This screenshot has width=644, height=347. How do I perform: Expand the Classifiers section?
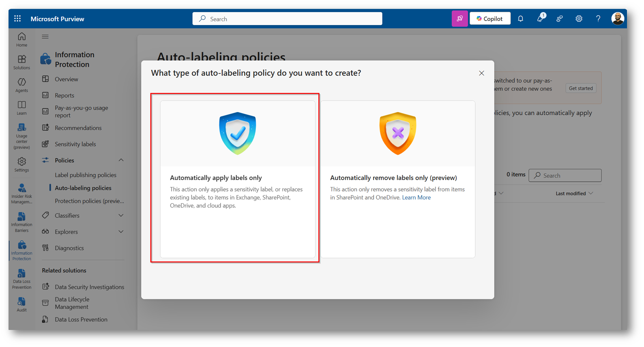(x=121, y=216)
